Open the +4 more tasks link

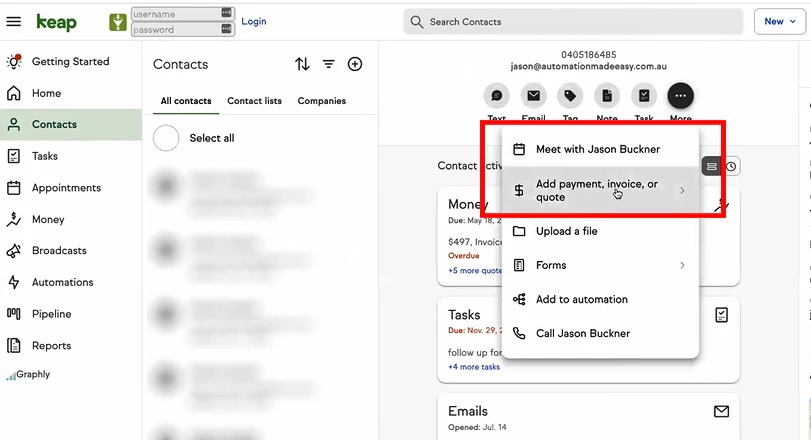474,367
